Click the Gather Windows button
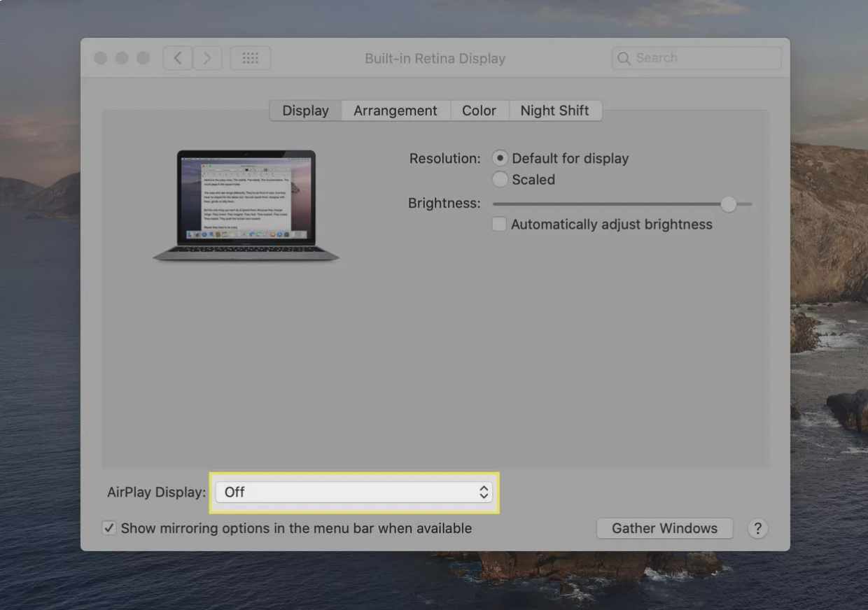This screenshot has height=610, width=868. (664, 528)
